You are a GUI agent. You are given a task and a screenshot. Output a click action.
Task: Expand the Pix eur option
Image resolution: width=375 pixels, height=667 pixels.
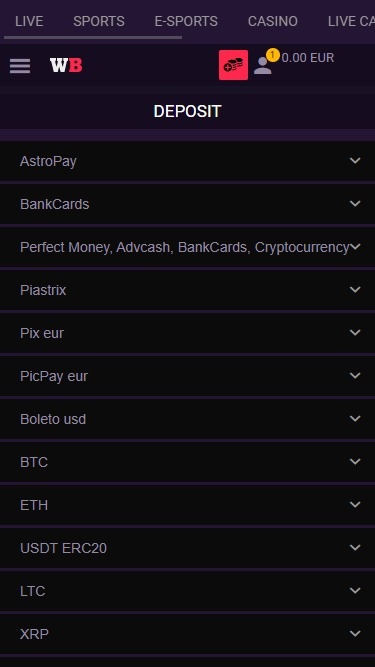coord(188,333)
